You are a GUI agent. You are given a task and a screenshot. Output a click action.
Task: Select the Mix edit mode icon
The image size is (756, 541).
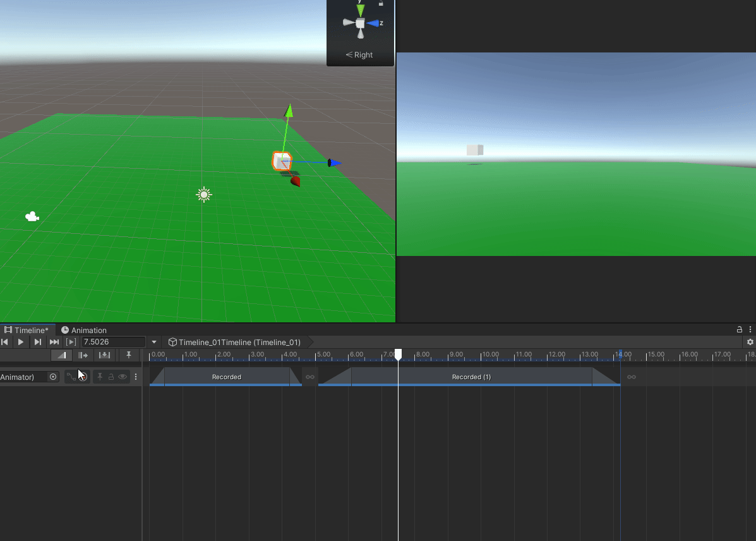coord(61,355)
